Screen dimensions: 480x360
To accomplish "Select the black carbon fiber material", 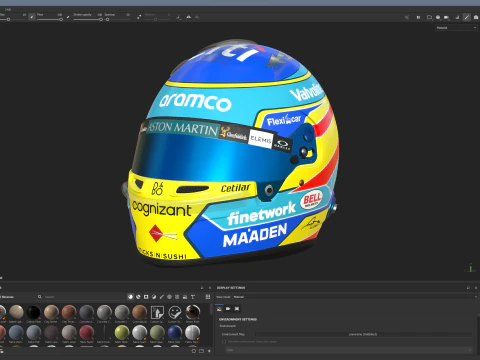I will pos(34,312).
